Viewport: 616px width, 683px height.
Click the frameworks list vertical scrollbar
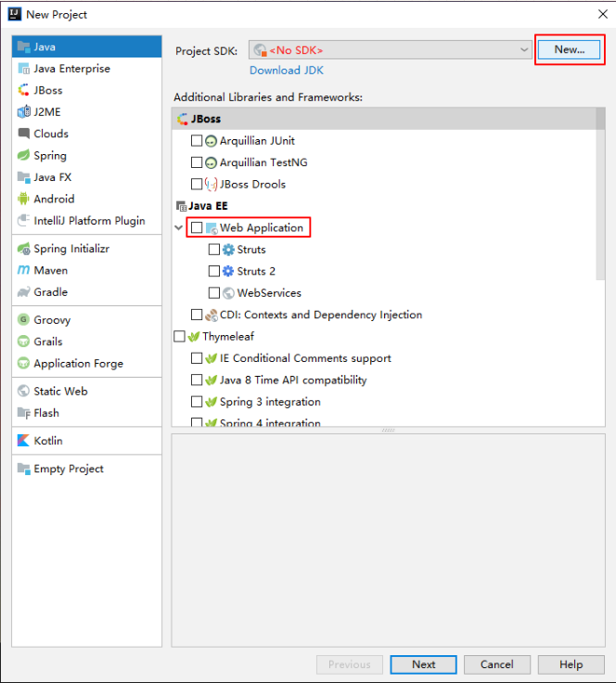coord(600,195)
